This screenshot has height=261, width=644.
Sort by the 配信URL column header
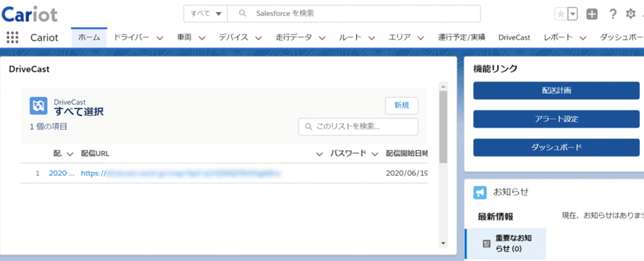click(x=95, y=154)
